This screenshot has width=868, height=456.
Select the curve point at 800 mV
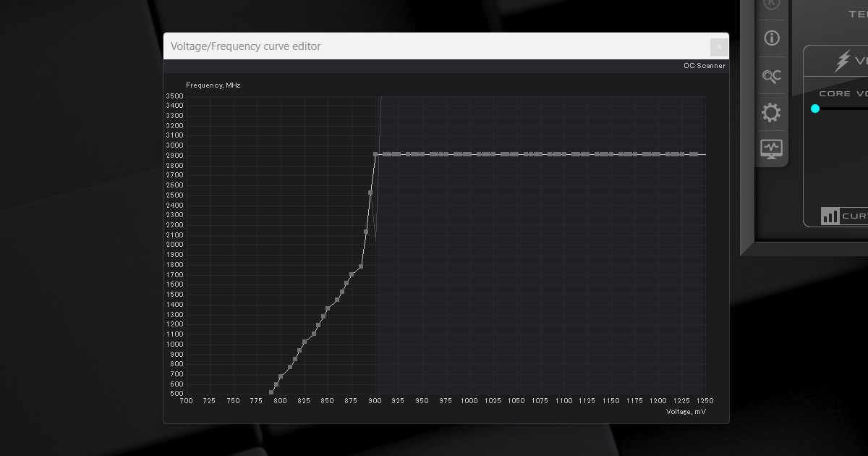pos(281,376)
